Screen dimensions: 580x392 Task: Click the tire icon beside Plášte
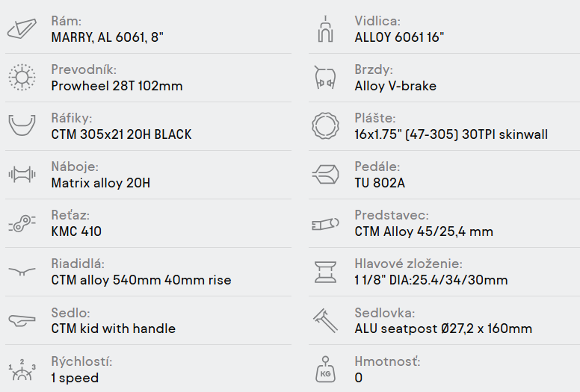pos(325,125)
